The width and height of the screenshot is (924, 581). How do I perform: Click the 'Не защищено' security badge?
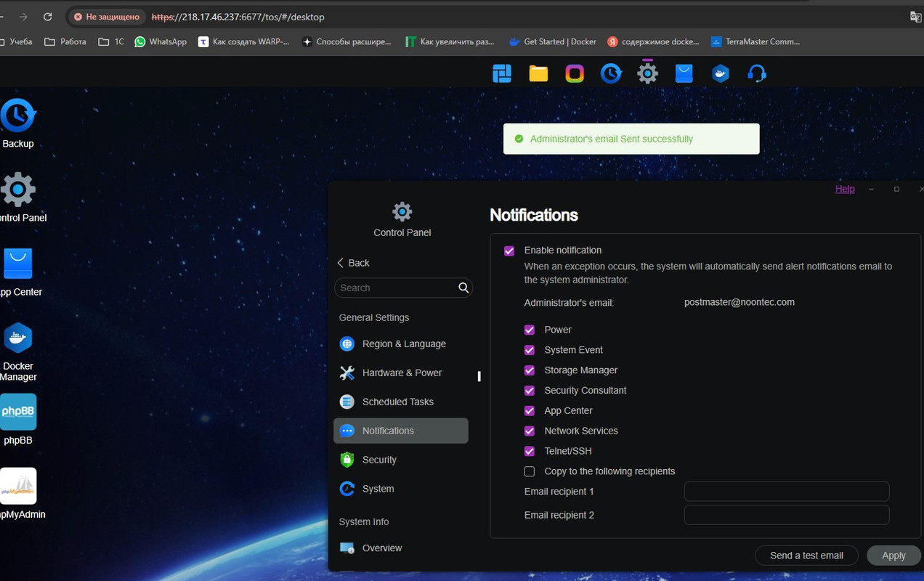(107, 17)
